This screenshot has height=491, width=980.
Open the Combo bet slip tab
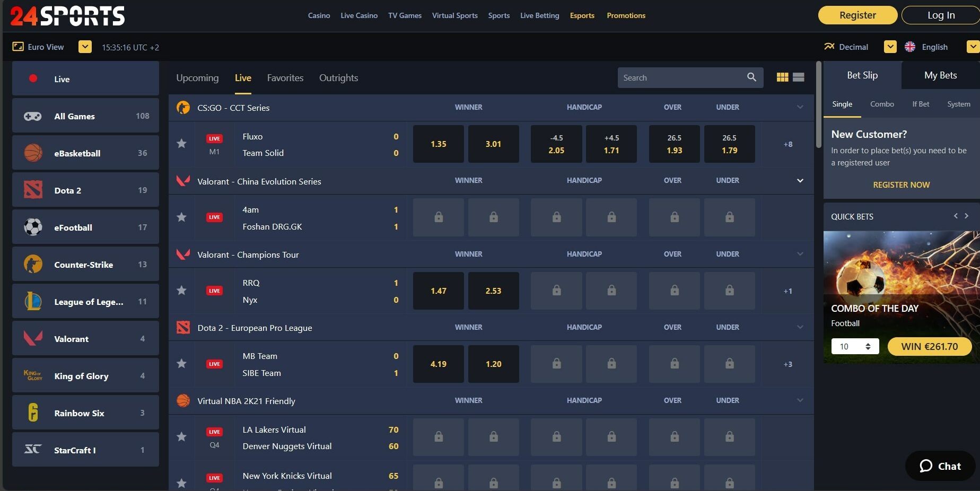point(881,104)
